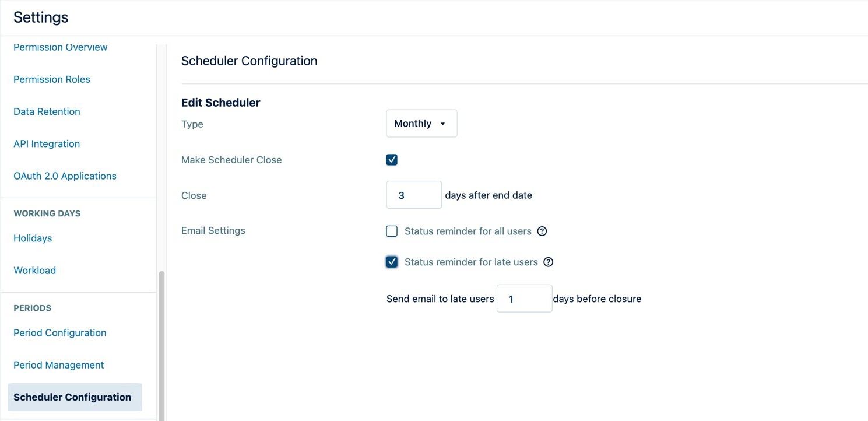The image size is (868, 421).
Task: Navigate to Data Retention settings
Action: pos(46,111)
